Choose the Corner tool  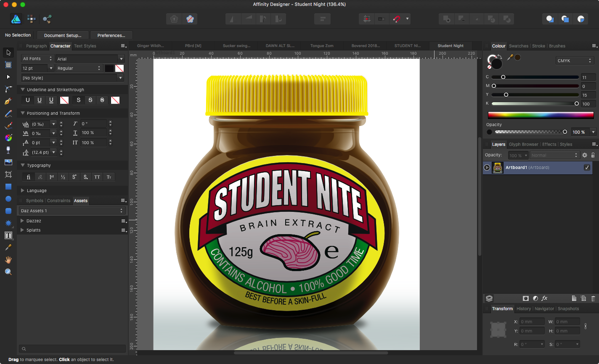coord(8,89)
